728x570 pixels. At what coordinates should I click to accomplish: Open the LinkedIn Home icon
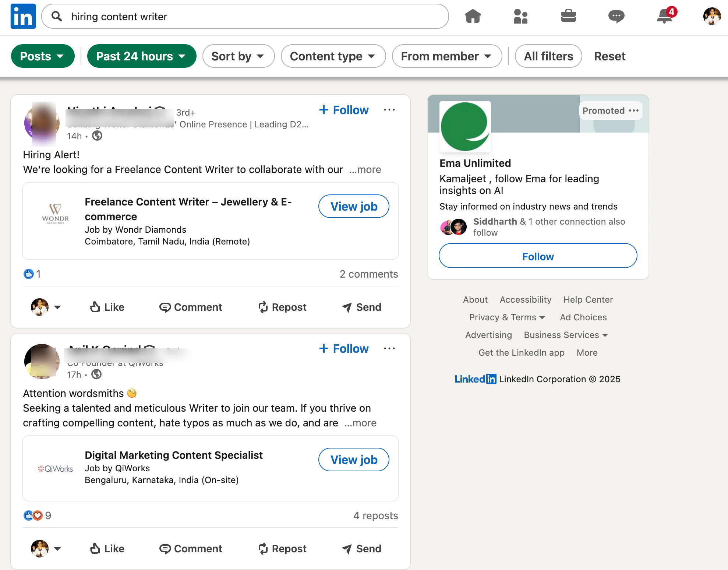click(473, 16)
